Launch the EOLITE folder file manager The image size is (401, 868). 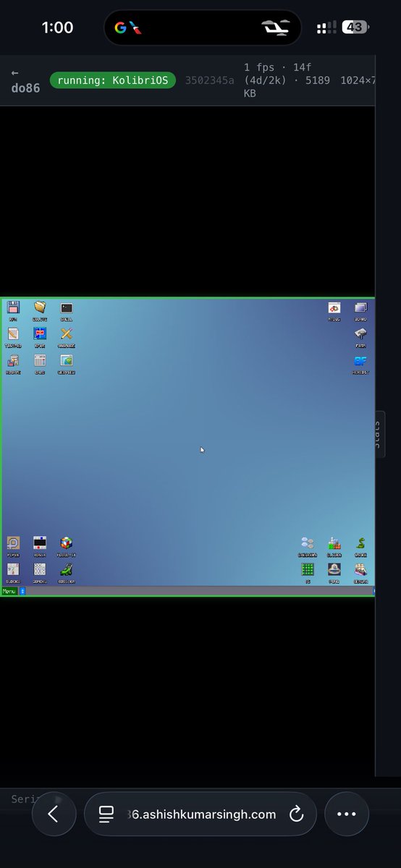40,307
